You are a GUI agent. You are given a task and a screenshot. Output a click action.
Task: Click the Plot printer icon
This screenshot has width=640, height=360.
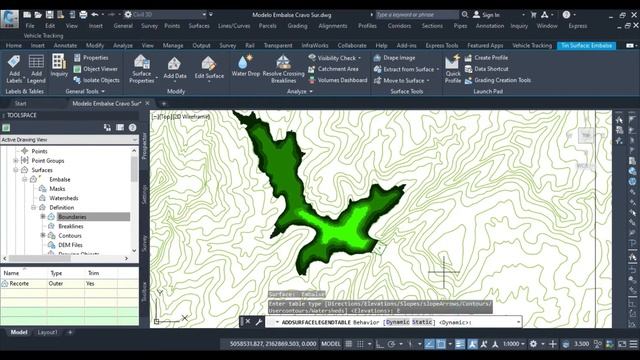83,15
